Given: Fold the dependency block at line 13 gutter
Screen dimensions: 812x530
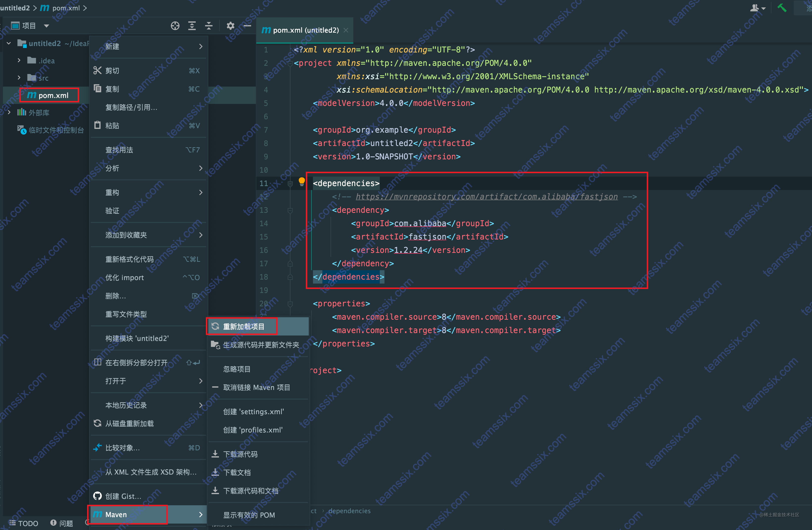Looking at the screenshot, I should coord(290,210).
